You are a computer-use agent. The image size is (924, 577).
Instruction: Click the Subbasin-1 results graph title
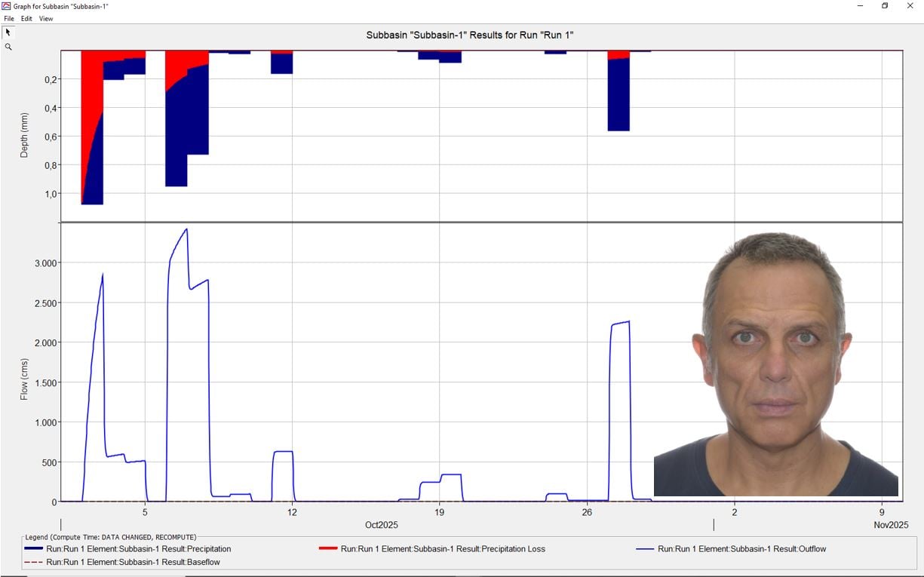(470, 35)
